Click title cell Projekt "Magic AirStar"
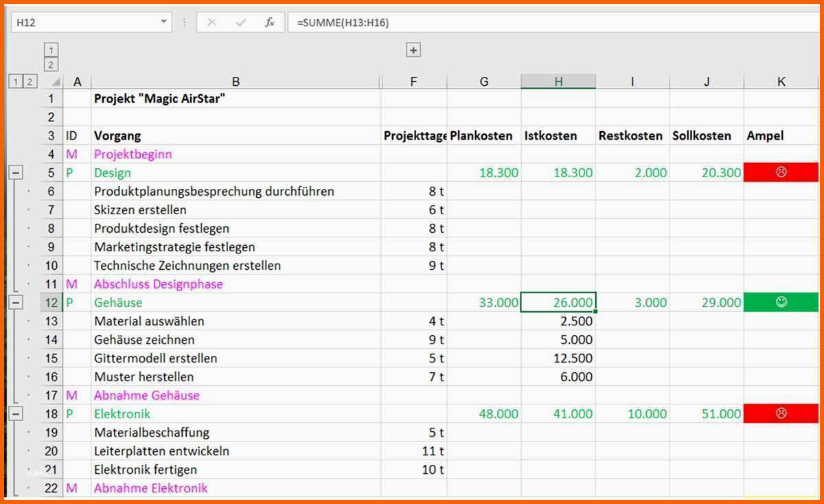The width and height of the screenshot is (824, 504). pos(236,99)
